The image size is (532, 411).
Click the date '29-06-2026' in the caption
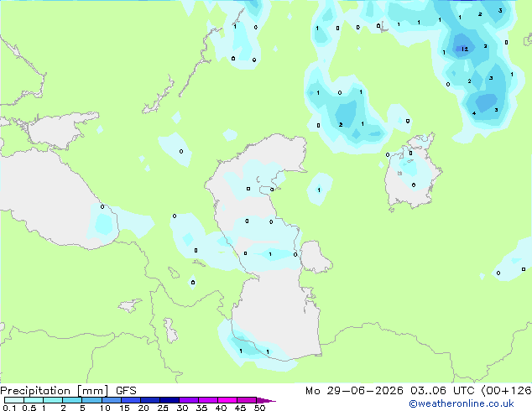365,391
